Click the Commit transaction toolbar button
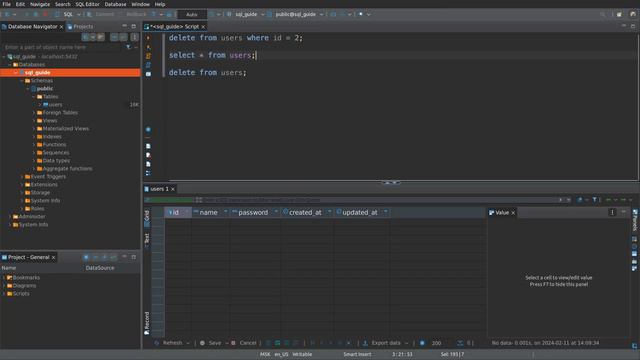Screen dimensions: 640x360 tap(101, 14)
